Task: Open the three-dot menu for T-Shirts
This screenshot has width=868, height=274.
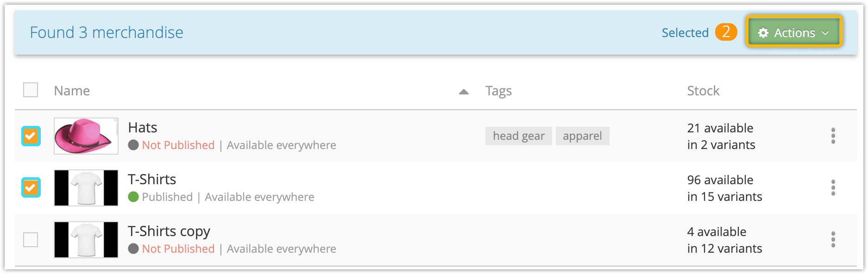Action: point(833,188)
